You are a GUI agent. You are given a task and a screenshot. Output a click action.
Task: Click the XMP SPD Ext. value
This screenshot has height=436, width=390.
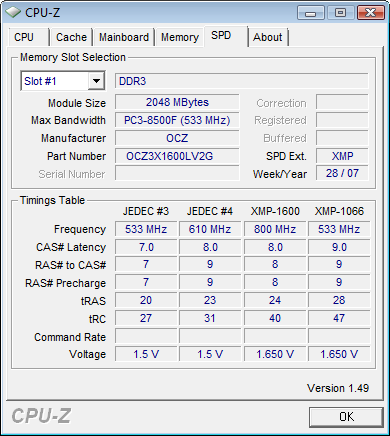click(x=342, y=156)
